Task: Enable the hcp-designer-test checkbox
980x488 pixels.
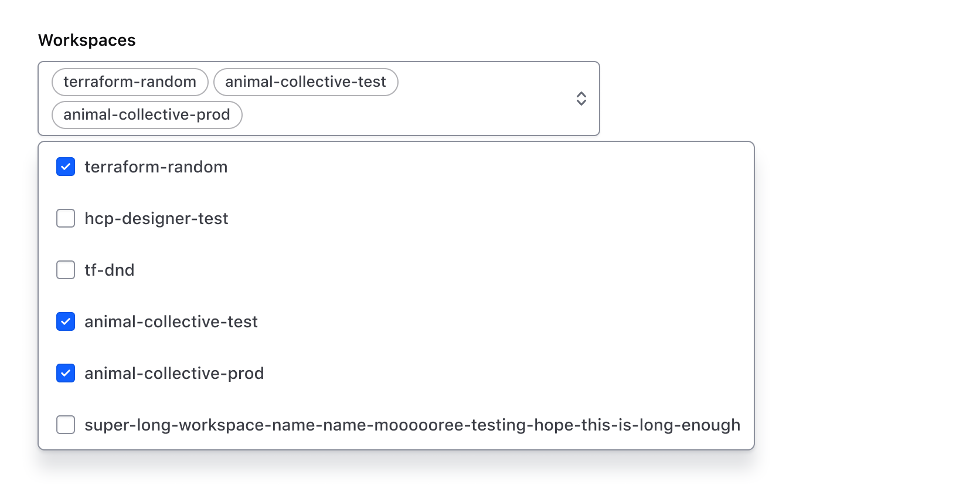Action: click(65, 218)
